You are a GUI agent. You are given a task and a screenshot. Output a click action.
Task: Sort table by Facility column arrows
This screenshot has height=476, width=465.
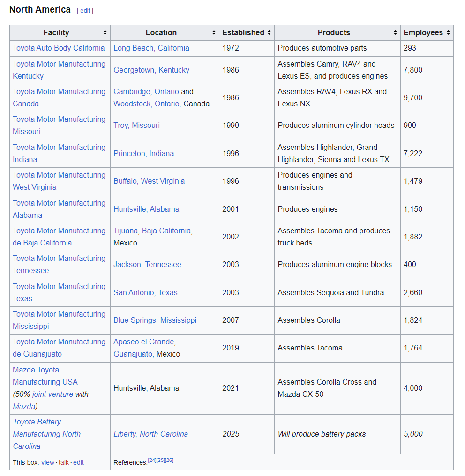pyautogui.click(x=105, y=33)
